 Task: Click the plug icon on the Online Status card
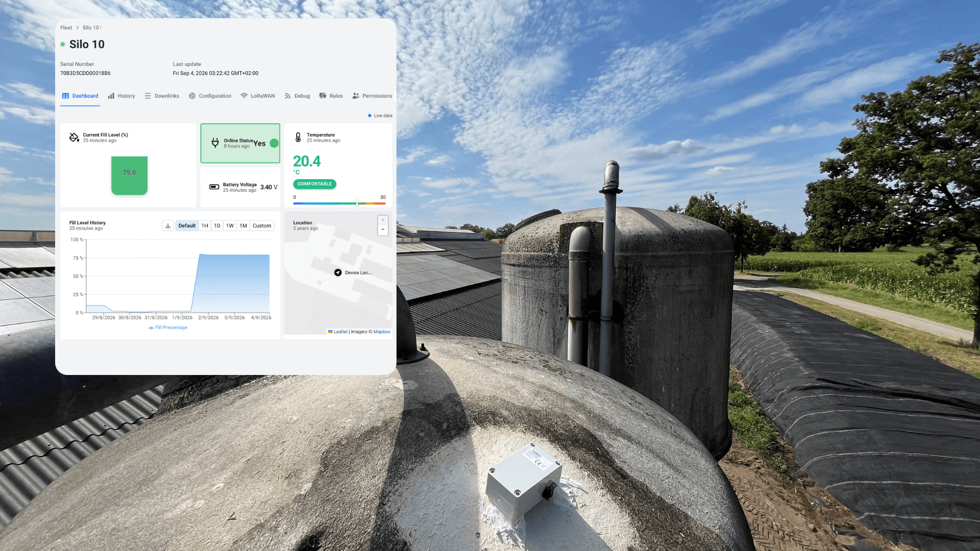point(215,143)
